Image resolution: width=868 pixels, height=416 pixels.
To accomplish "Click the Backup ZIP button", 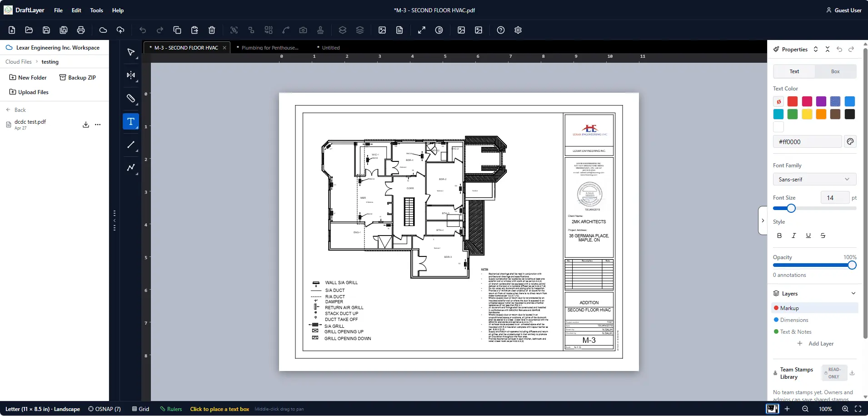I will click(78, 78).
